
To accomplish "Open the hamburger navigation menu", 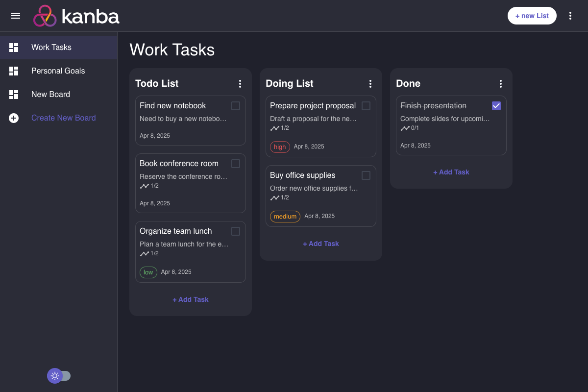I will click(16, 16).
